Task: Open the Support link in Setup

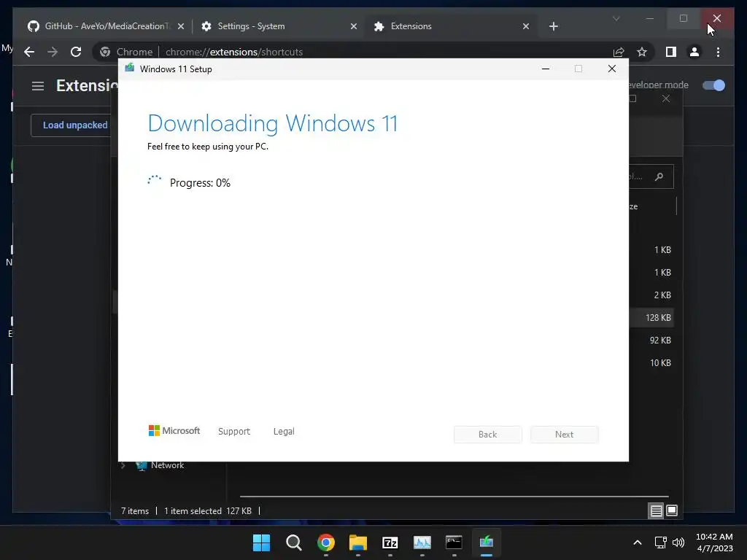Action: tap(234, 432)
